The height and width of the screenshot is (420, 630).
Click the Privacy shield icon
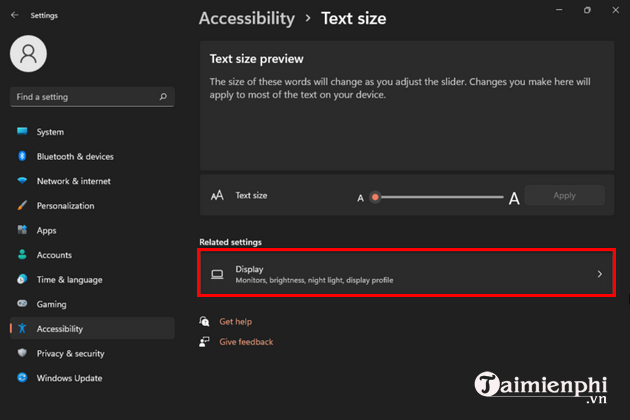(x=22, y=353)
